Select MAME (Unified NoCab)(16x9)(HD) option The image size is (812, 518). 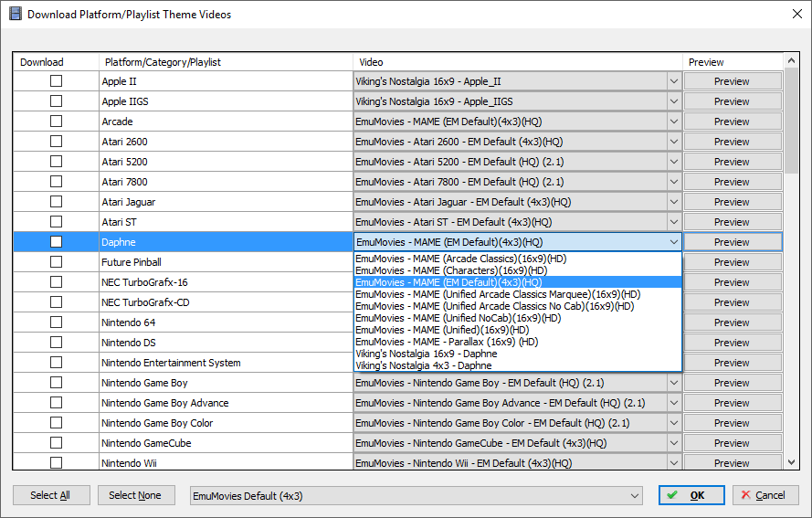coord(518,318)
